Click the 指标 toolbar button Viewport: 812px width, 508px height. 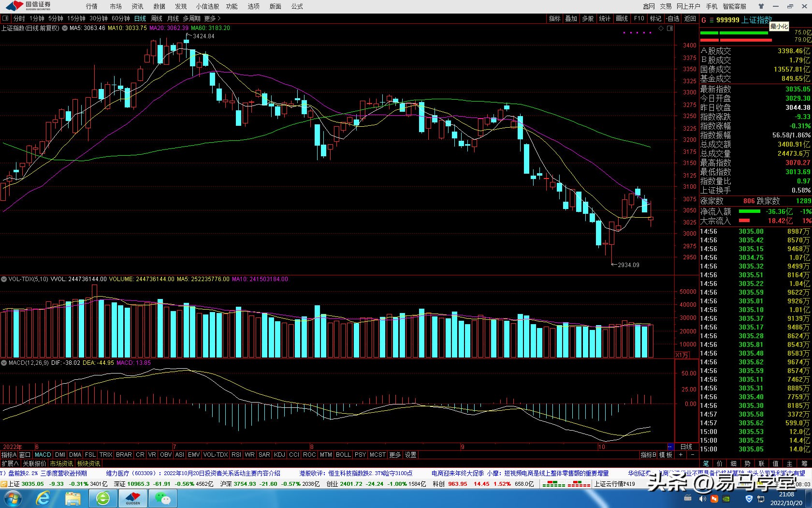pos(555,18)
